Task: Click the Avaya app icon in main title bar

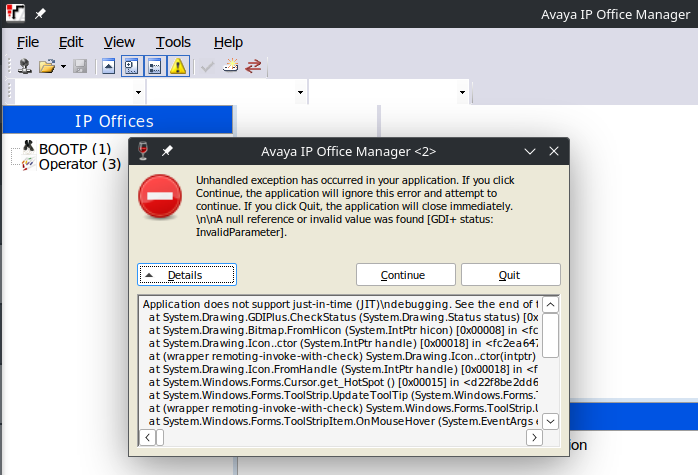Action: click(x=15, y=13)
